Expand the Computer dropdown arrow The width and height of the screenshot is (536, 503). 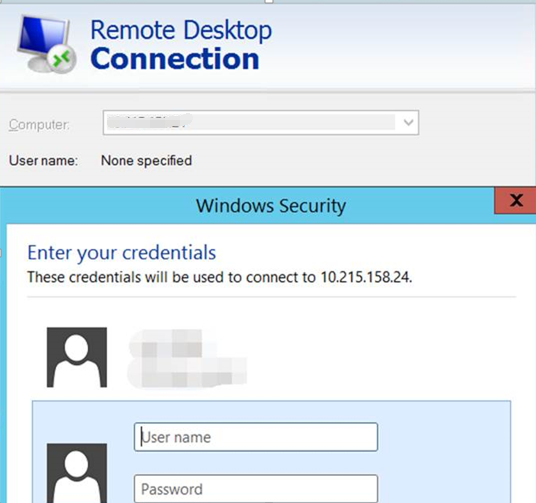pyautogui.click(x=408, y=122)
